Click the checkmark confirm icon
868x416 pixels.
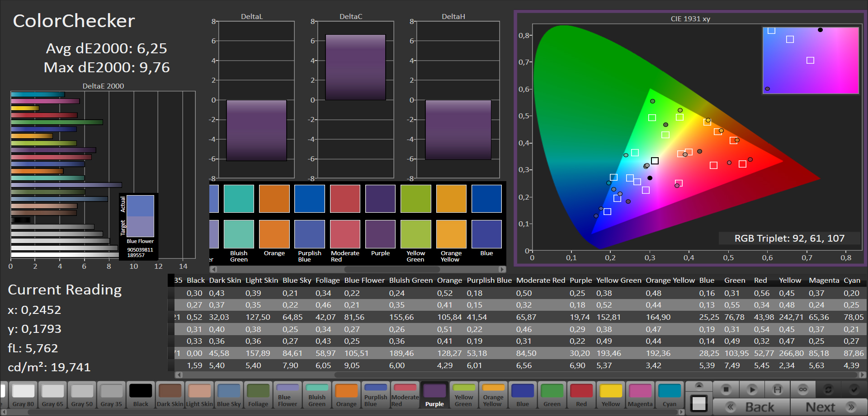click(854, 389)
